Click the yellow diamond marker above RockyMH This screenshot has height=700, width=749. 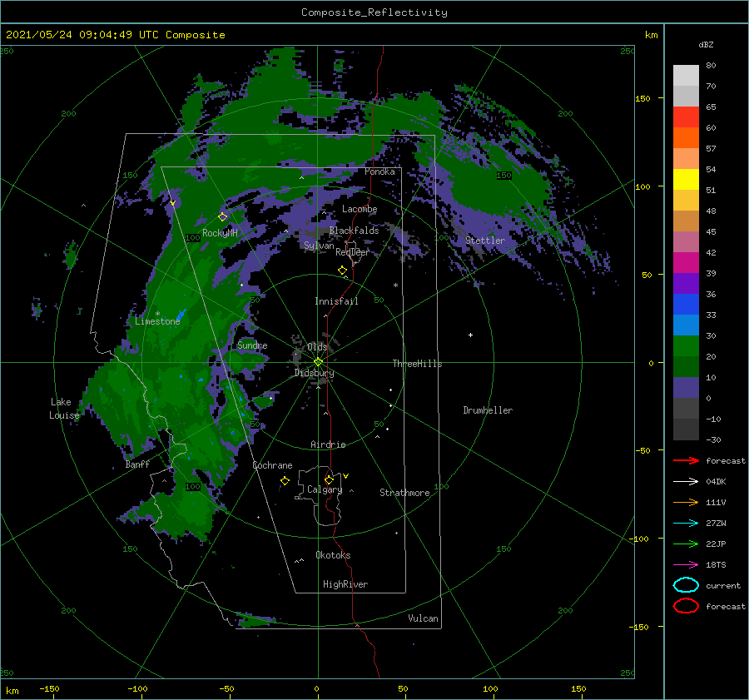[222, 217]
